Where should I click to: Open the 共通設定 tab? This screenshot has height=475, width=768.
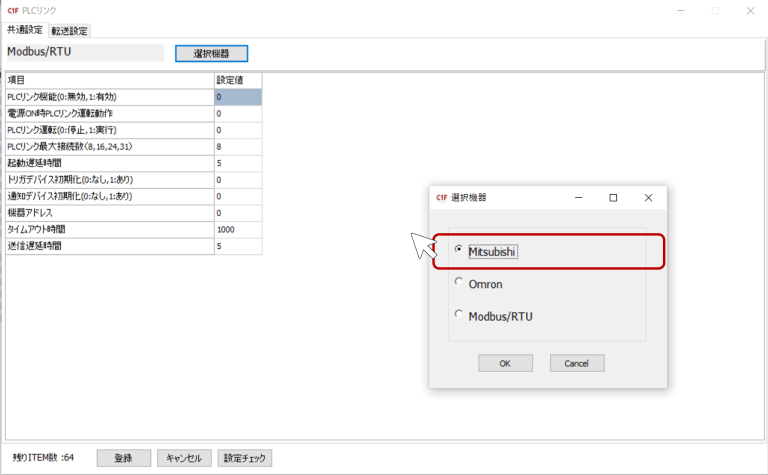(x=25, y=30)
